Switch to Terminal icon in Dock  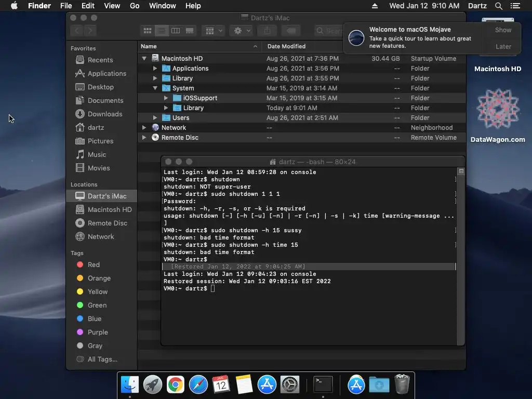point(323,384)
